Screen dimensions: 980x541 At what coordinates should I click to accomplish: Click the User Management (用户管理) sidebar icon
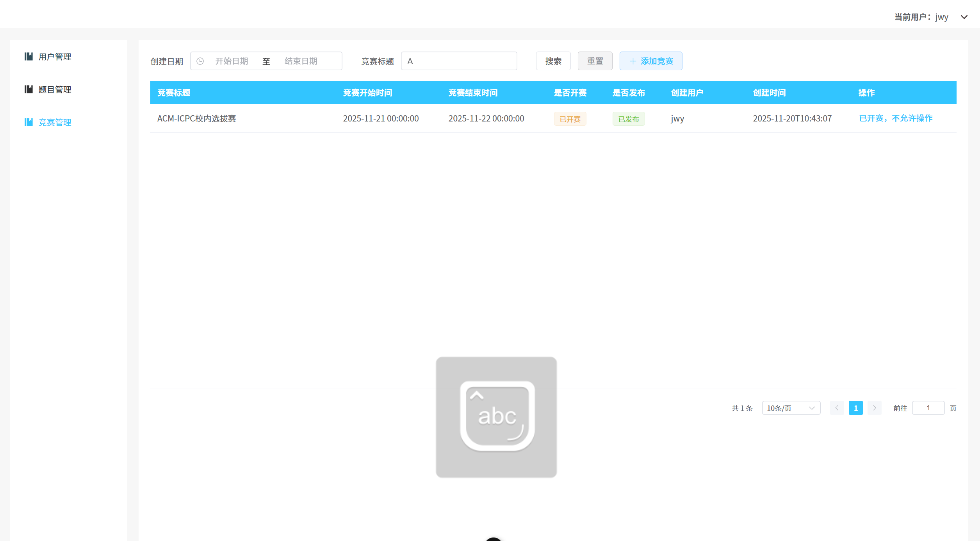(29, 57)
